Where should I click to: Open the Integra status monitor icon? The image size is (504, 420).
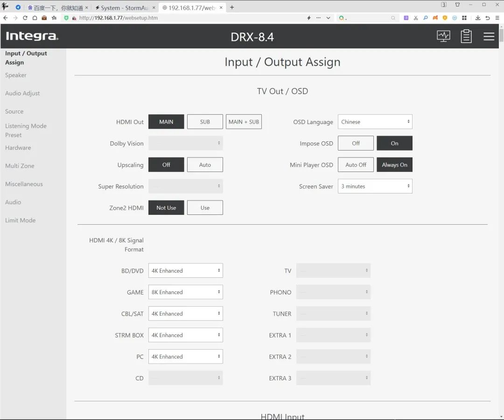[x=444, y=36]
